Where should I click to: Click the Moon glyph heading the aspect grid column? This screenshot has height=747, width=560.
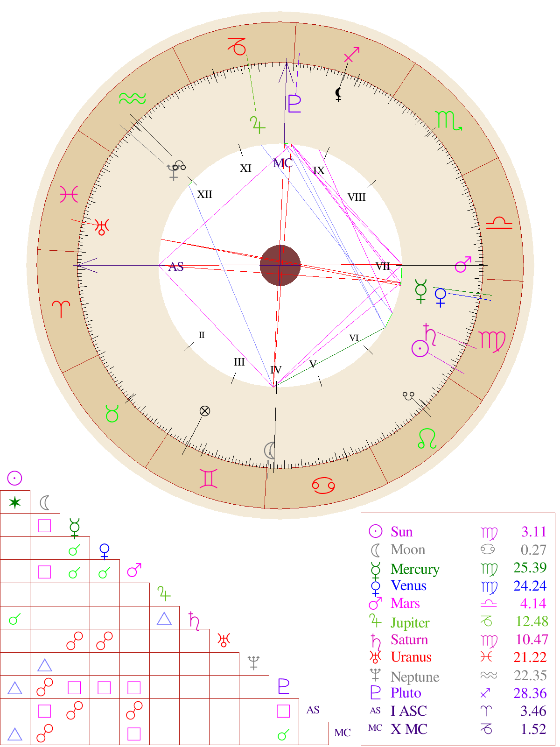click(x=45, y=502)
